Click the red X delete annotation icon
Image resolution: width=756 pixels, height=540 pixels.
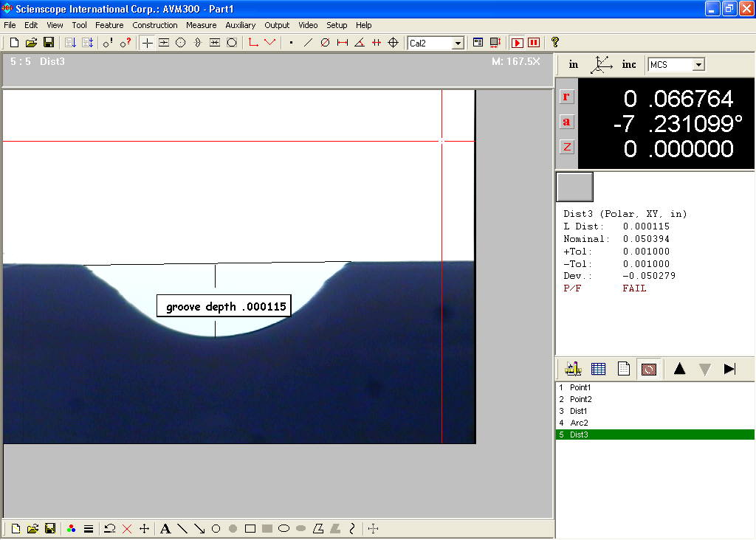point(127,529)
